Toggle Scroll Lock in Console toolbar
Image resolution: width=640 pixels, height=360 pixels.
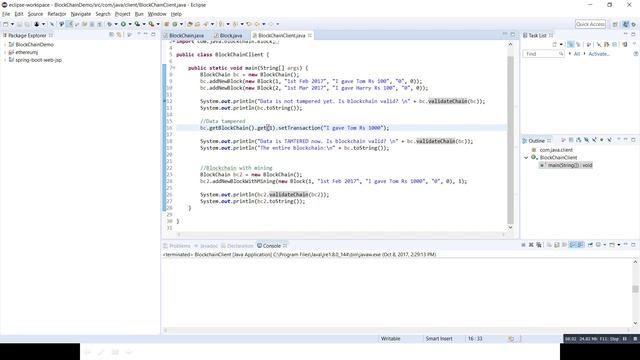coord(557,245)
